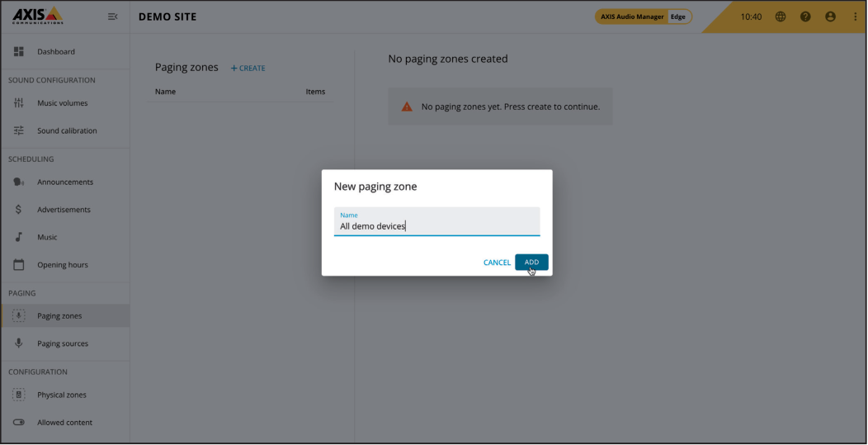Open Paging sources page
This screenshot has width=868, height=445.
(x=65, y=343)
